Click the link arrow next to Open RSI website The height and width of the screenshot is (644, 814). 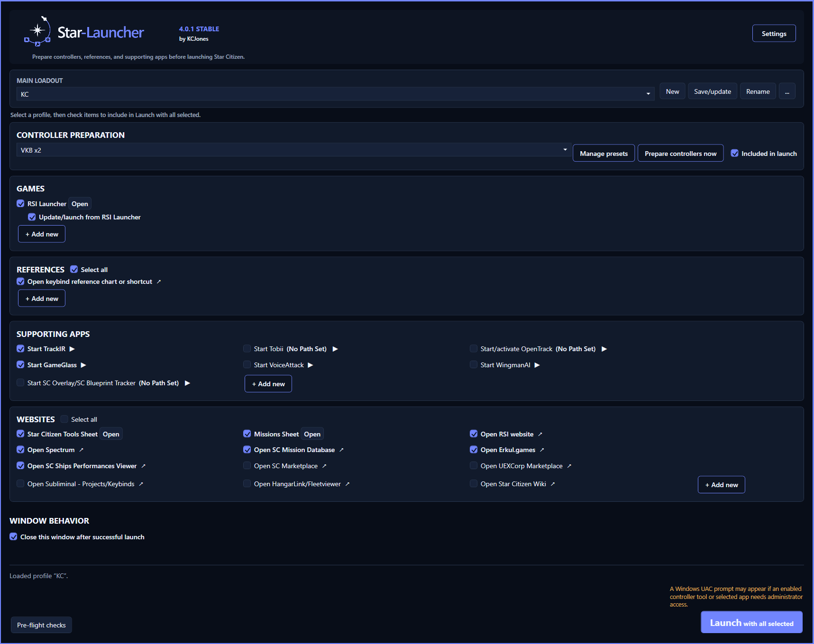point(540,434)
